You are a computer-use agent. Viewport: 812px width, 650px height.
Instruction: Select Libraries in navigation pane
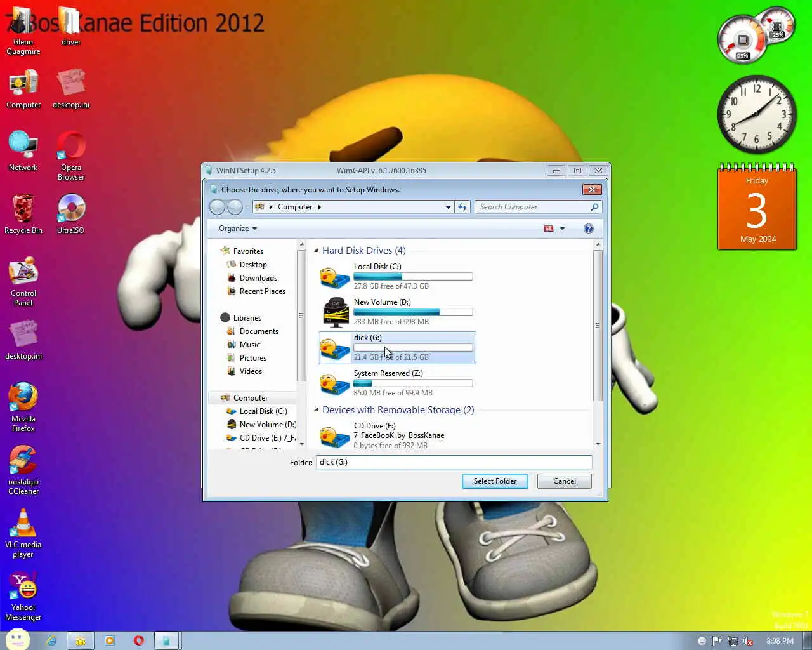[x=247, y=318]
